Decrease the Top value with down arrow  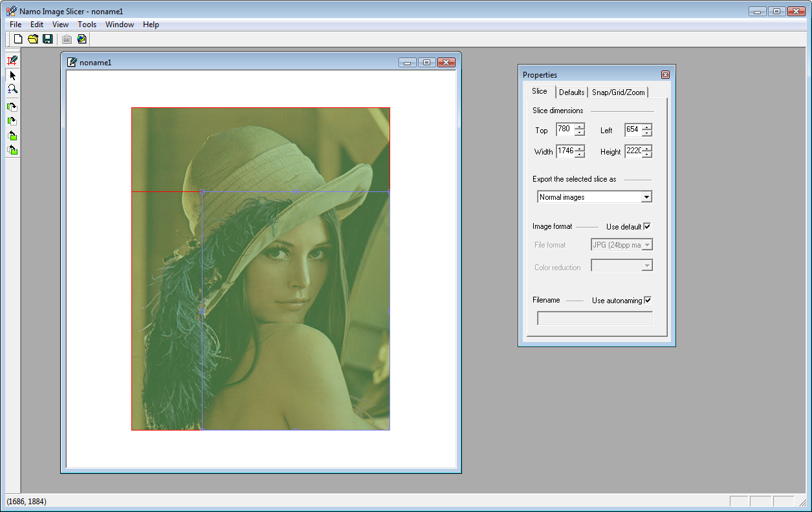579,133
